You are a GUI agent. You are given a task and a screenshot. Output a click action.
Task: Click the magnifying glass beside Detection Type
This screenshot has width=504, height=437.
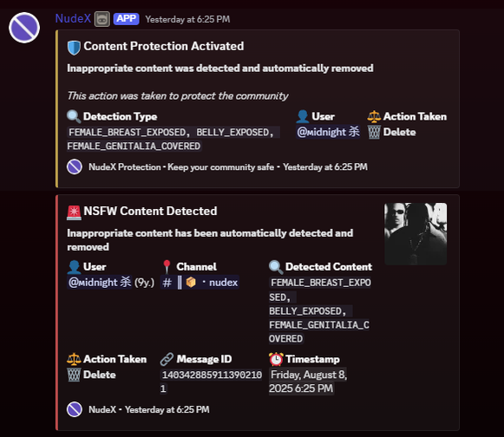(74, 116)
